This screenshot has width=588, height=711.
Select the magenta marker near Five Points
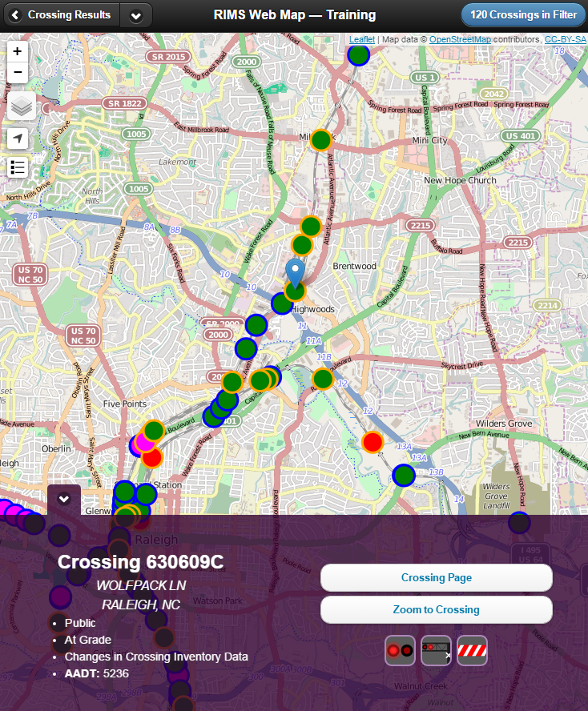[x=145, y=443]
